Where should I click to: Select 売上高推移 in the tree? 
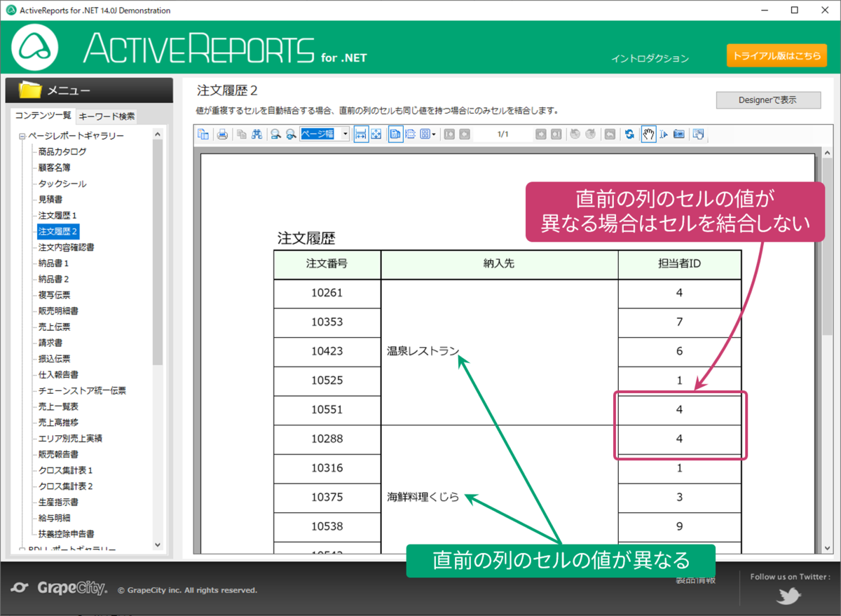[58, 423]
